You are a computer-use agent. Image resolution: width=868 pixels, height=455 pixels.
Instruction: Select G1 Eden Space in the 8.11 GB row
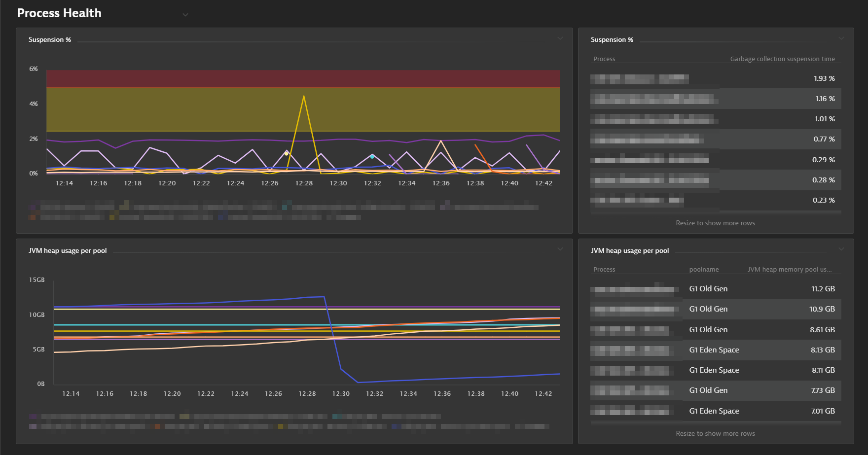[x=714, y=370]
